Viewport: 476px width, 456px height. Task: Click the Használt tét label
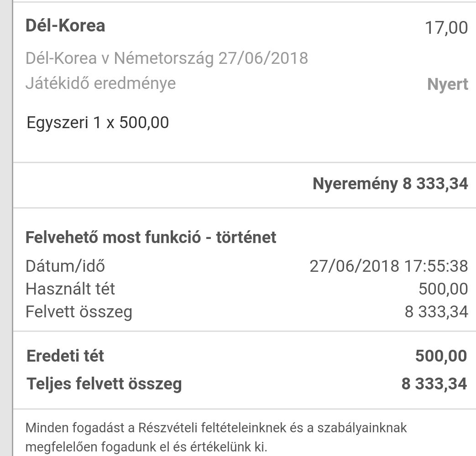pos(70,289)
